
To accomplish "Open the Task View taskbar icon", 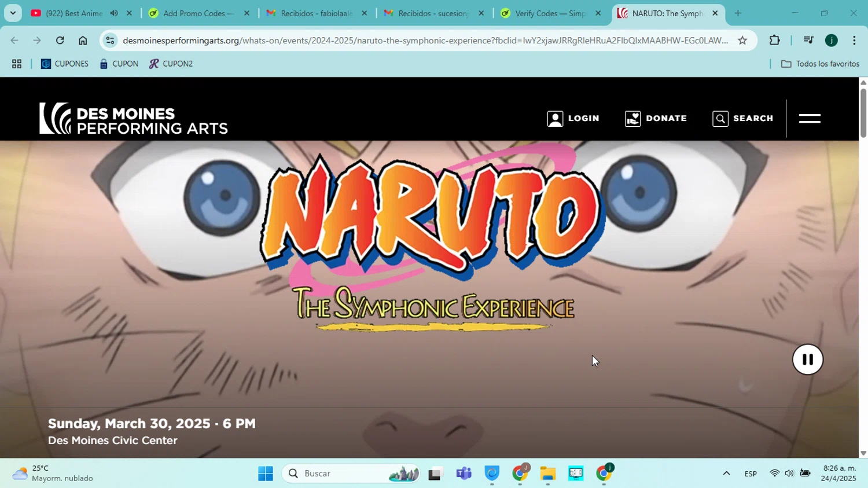I will pyautogui.click(x=436, y=474).
